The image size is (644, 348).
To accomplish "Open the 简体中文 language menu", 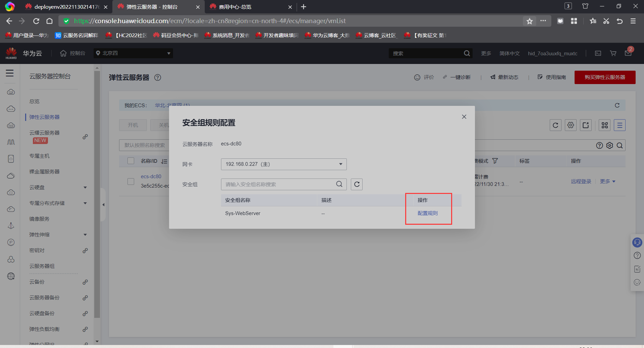I will [x=509, y=53].
